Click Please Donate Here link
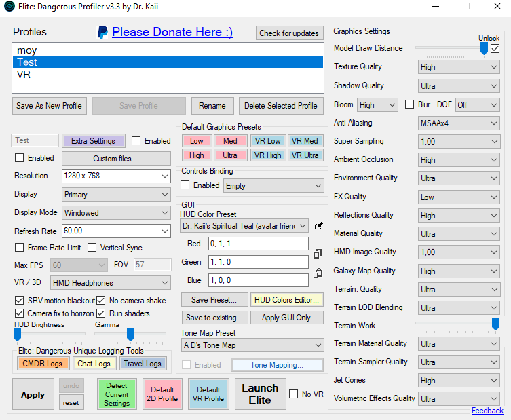The height and width of the screenshot is (420, 511). 172,32
